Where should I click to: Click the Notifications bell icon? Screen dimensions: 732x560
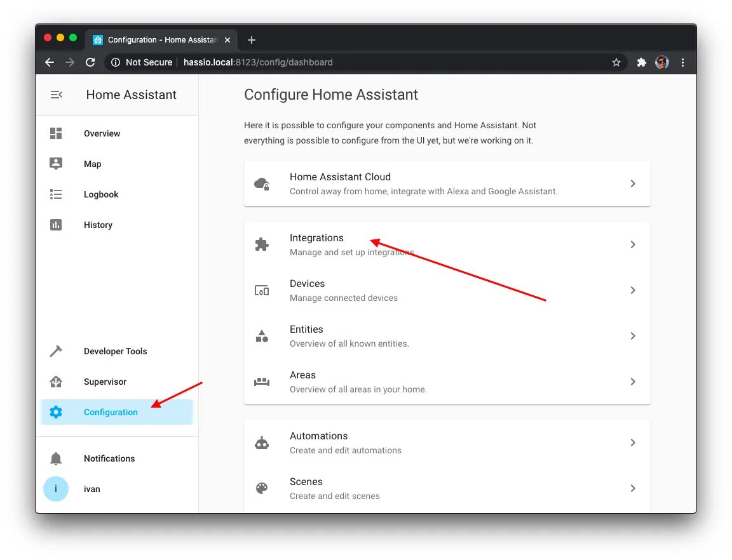[56, 459]
